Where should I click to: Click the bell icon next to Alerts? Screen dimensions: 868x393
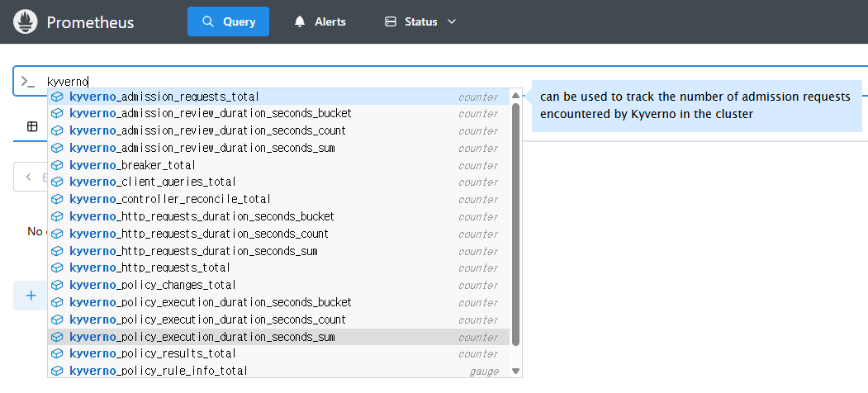(x=300, y=21)
